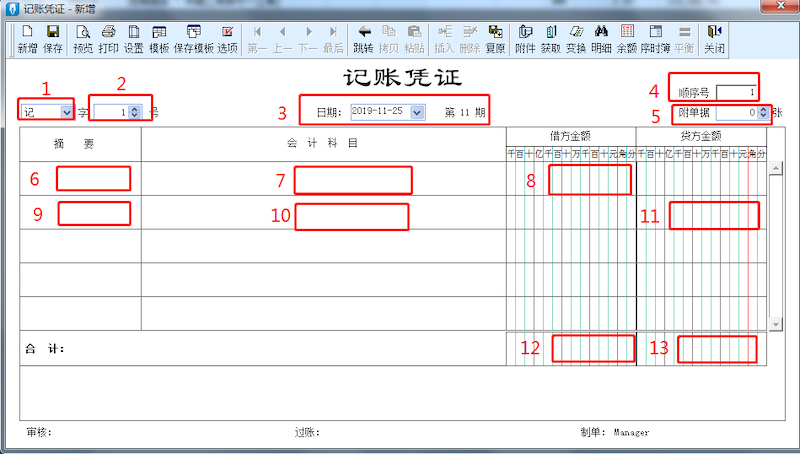Click the 记账凭证 title heading
The width and height of the screenshot is (800, 454).
pos(402,78)
